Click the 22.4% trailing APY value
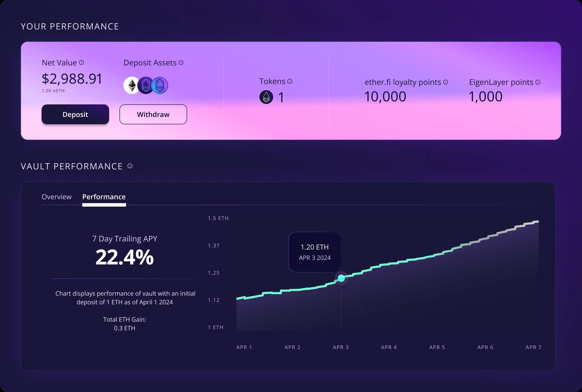The width and height of the screenshot is (582, 392). click(124, 257)
